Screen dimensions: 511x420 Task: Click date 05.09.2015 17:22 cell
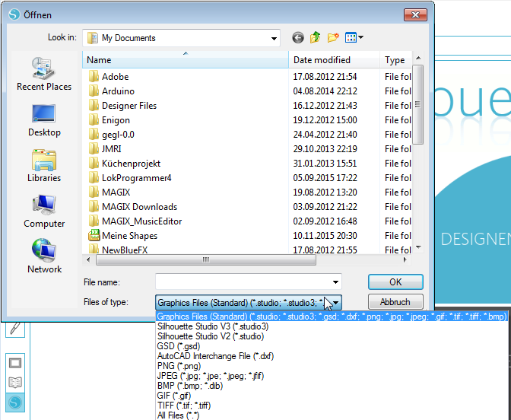pos(325,178)
